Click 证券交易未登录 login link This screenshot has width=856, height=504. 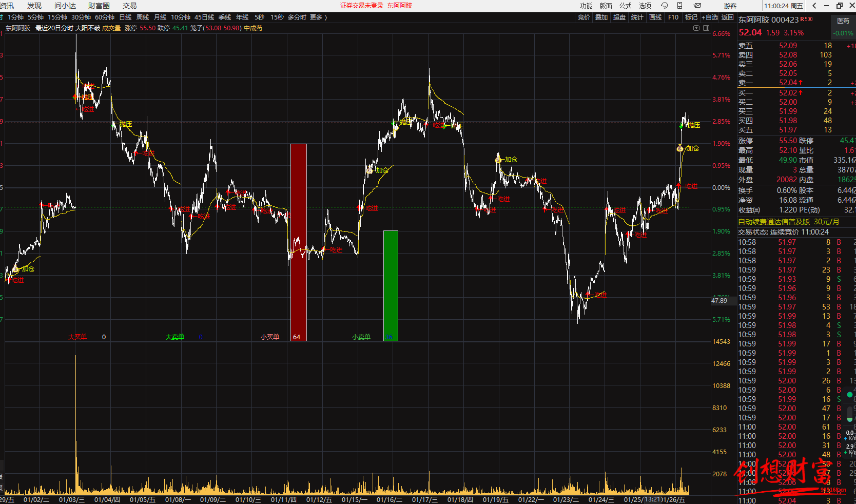point(362,6)
